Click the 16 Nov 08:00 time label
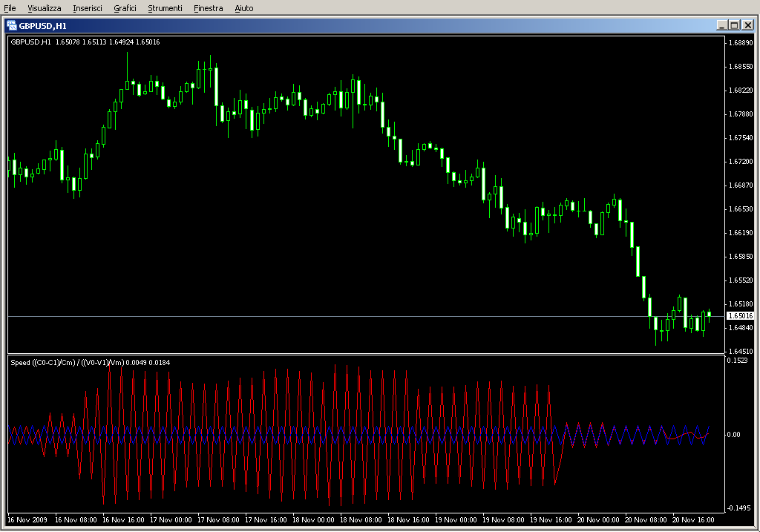The image size is (760, 532). (x=76, y=520)
